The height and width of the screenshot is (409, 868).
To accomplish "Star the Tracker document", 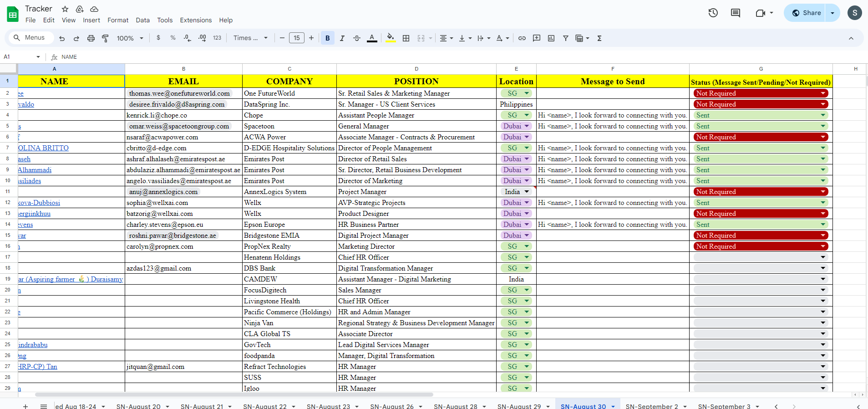I will [65, 9].
